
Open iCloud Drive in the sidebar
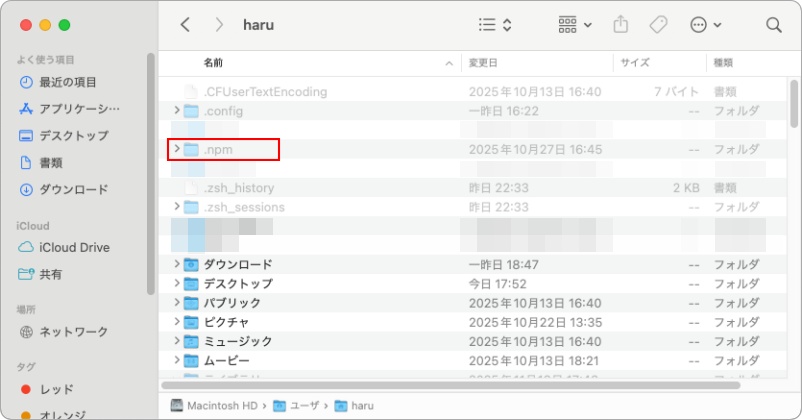pyautogui.click(x=74, y=247)
